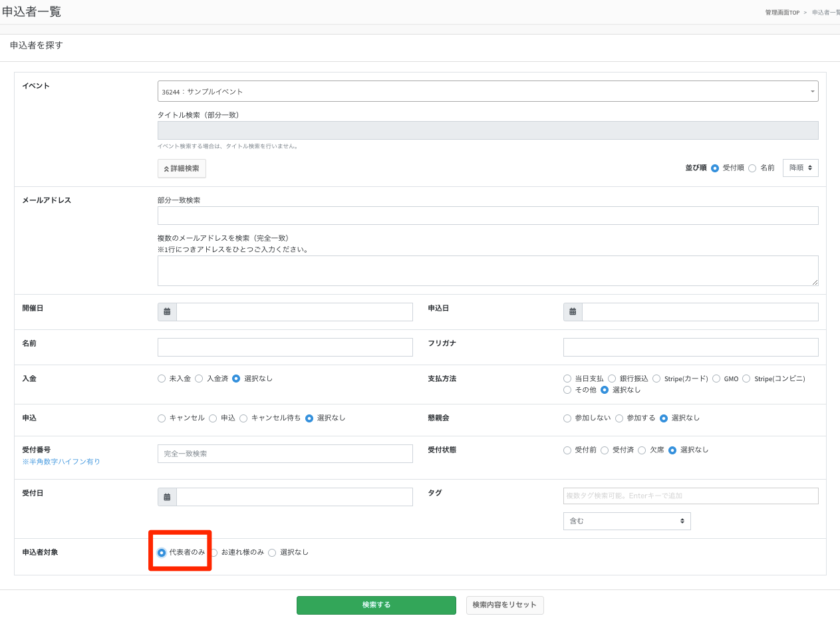Click ※半角数字ハイフン有り note text
Screen dimensions: 840x624
coord(61,462)
